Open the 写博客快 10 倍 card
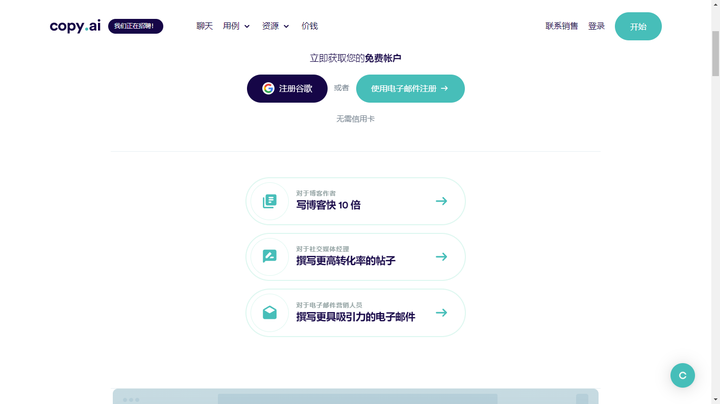The height and width of the screenshot is (404, 720). (x=355, y=201)
